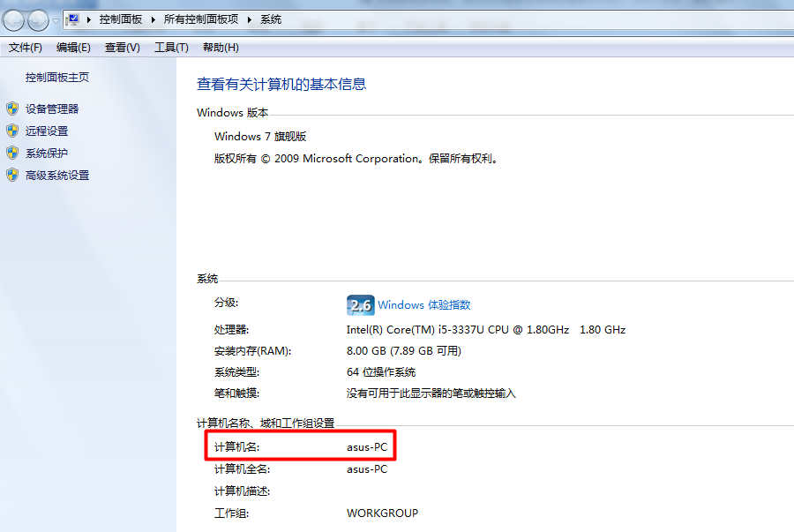The height and width of the screenshot is (532, 794).
Task: Click RAM value 8.00 GB (7.89 GB 可用)
Action: [x=403, y=351]
